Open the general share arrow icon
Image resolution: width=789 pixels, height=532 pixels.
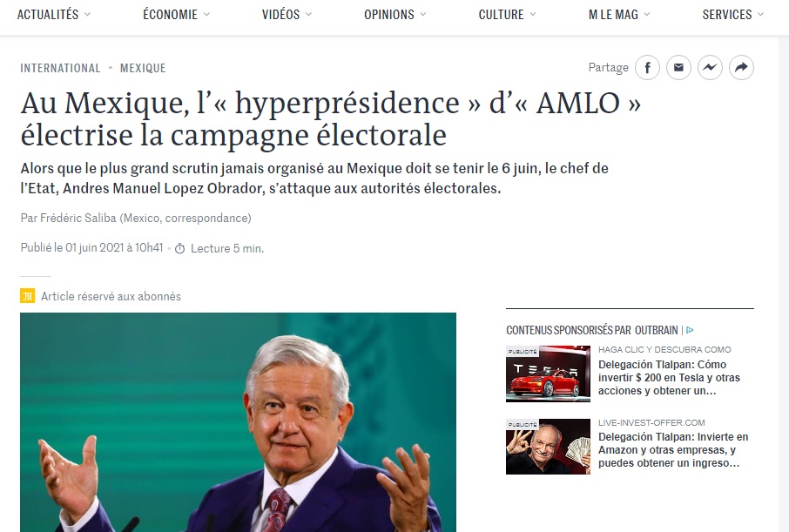coord(741,67)
